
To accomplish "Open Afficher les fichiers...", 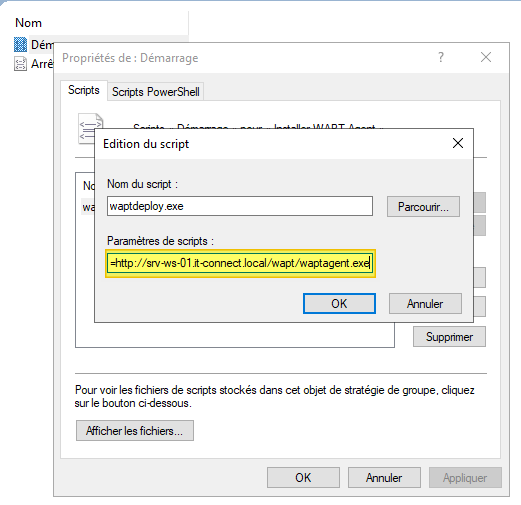I will (135, 431).
